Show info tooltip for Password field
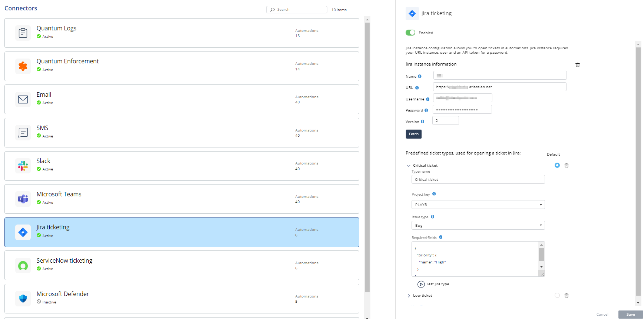Image resolution: width=644 pixels, height=319 pixels. [426, 110]
